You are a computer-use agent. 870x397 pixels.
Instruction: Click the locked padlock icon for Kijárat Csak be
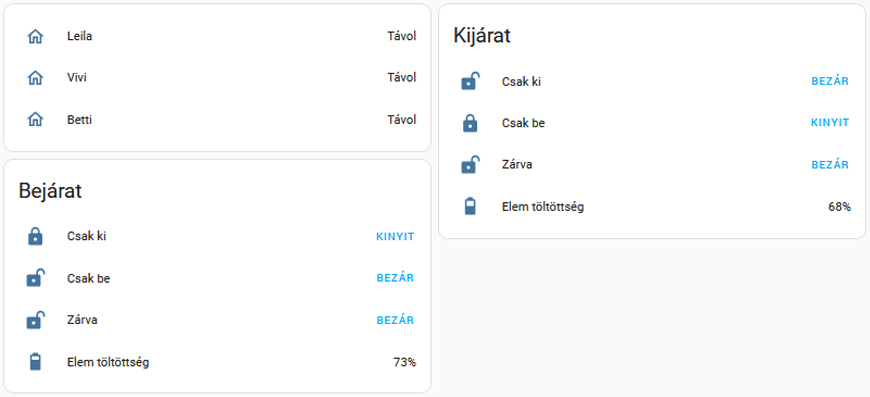[x=470, y=123]
